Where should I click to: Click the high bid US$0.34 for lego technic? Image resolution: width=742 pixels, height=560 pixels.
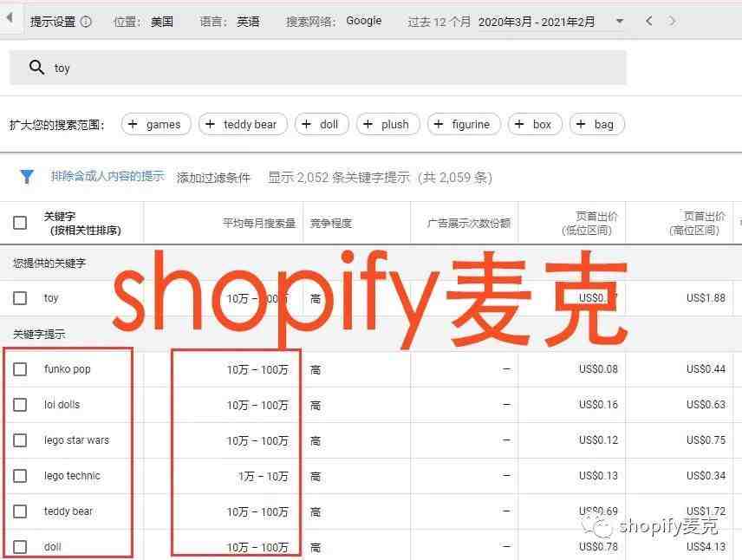[x=706, y=476]
